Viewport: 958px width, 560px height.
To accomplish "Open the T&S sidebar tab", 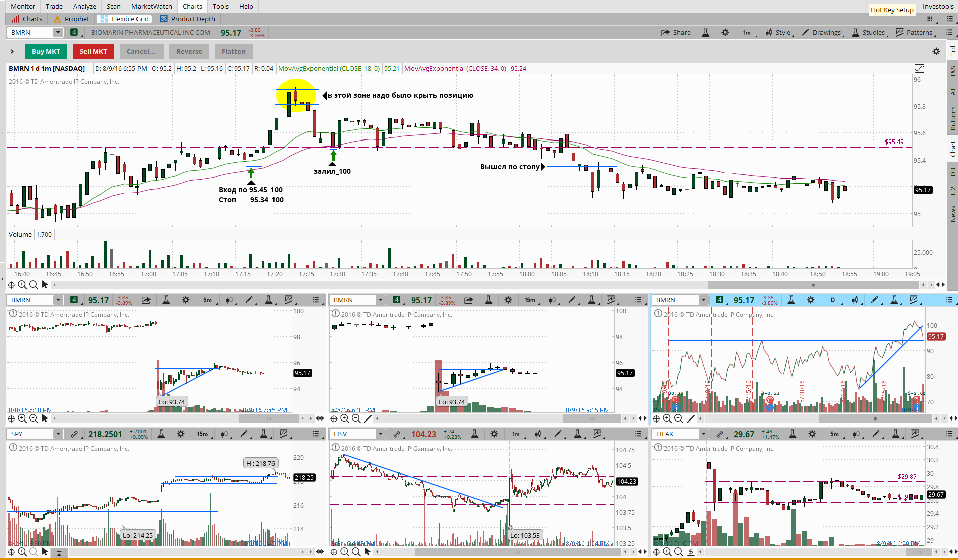I will (x=952, y=72).
